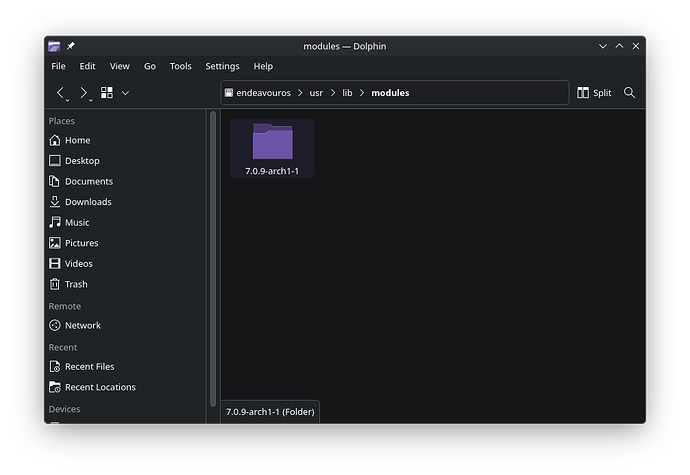Go forward using the forward arrow

pyautogui.click(x=84, y=93)
